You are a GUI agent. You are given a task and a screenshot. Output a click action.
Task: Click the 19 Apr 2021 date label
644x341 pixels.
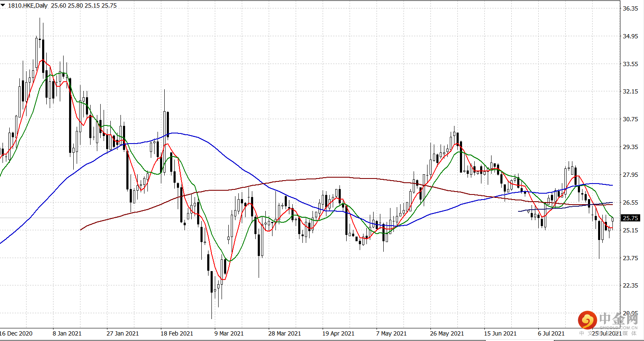pyautogui.click(x=337, y=333)
